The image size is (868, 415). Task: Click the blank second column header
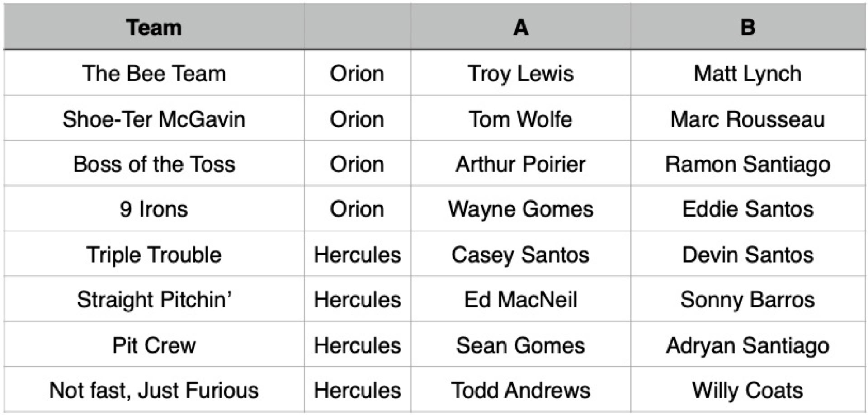[357, 27]
